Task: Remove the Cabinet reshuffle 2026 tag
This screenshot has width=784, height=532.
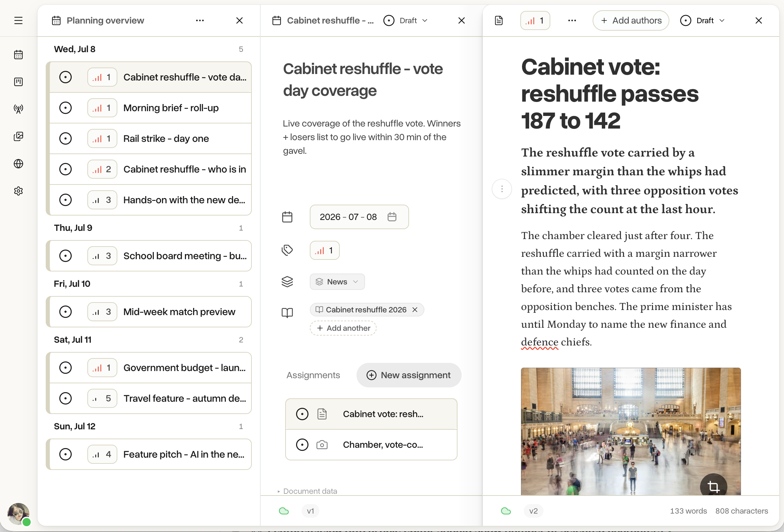Action: coord(415,310)
